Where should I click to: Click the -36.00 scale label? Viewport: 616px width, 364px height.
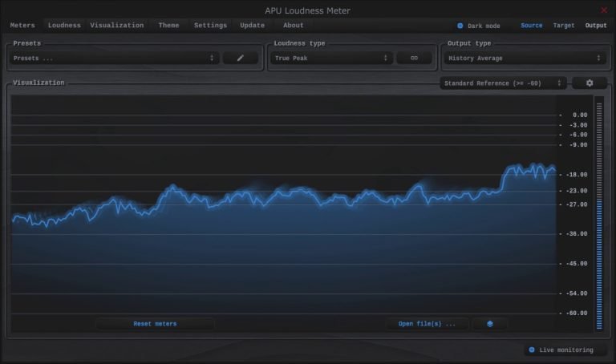(577, 233)
